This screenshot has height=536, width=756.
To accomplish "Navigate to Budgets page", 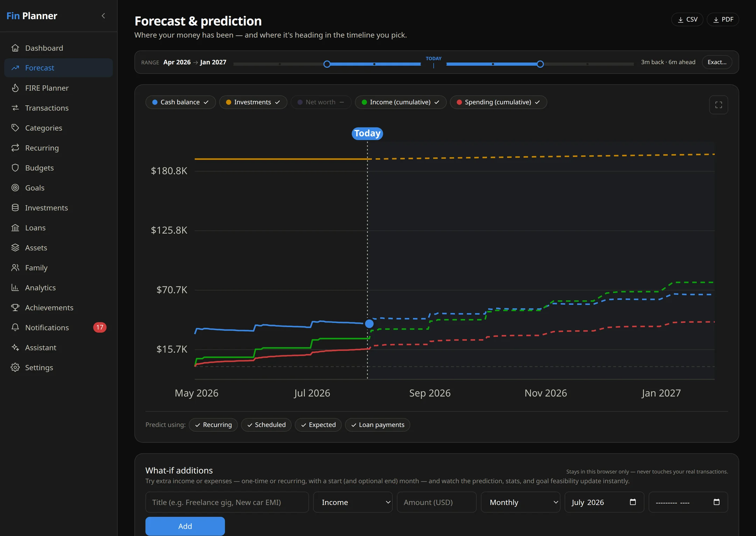I will point(58,168).
